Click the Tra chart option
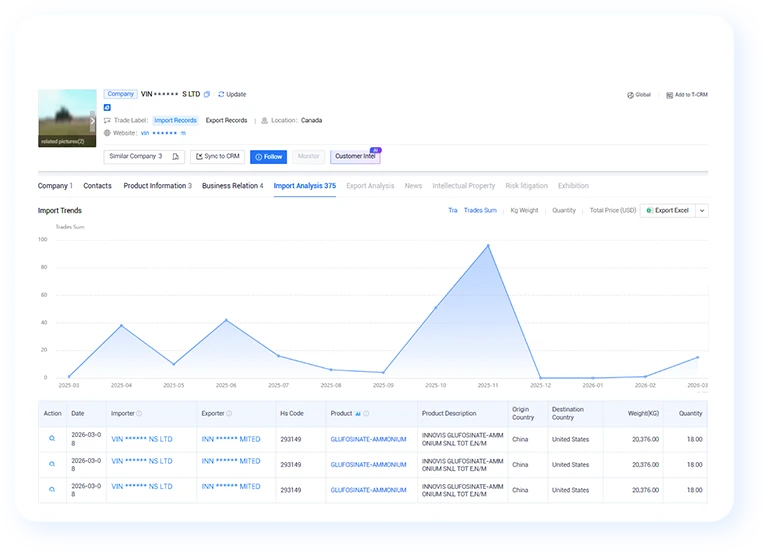The width and height of the screenshot is (766, 554). 453,211
